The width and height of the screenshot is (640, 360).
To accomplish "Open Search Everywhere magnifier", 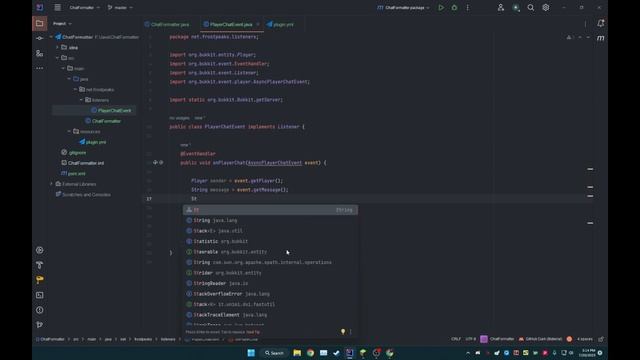I will pos(531,7).
